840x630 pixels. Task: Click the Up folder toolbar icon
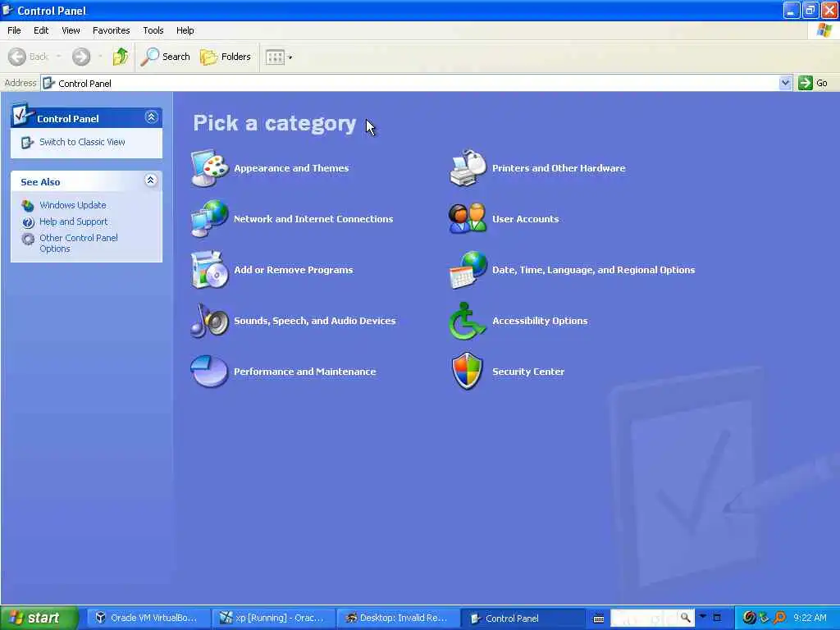tap(121, 57)
